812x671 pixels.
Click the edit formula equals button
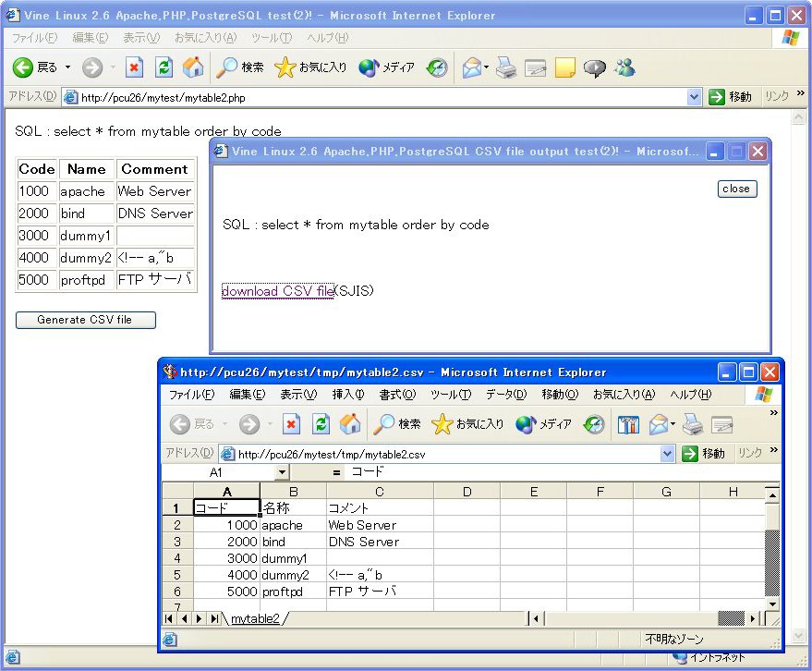pos(336,472)
